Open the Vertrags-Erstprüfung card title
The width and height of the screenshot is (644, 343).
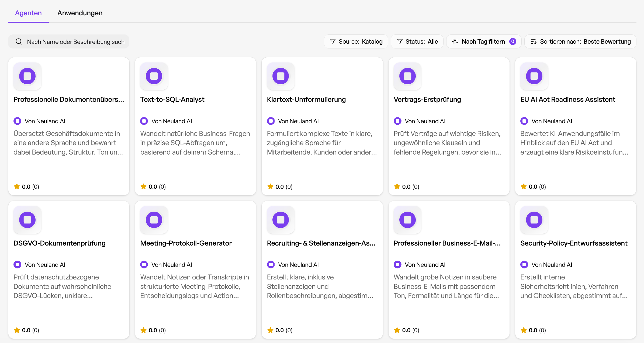[x=427, y=99]
